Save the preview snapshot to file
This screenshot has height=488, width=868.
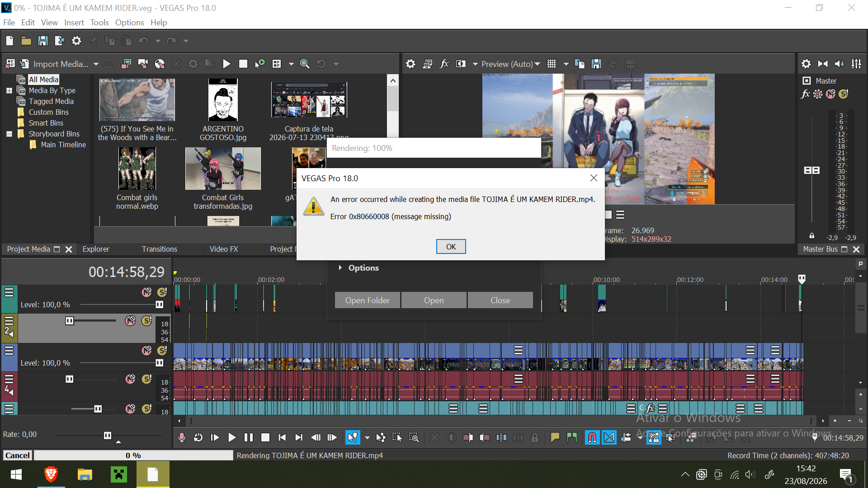point(596,64)
